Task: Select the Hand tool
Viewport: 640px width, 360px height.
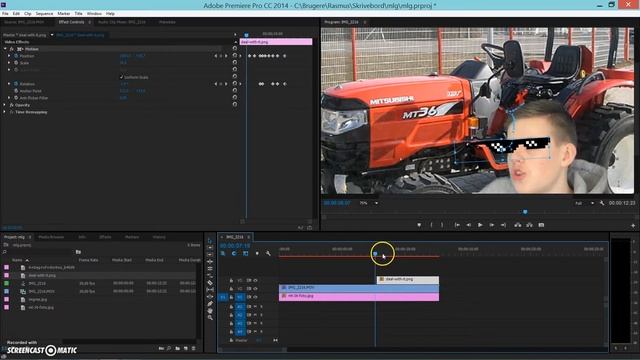Action: [210, 311]
